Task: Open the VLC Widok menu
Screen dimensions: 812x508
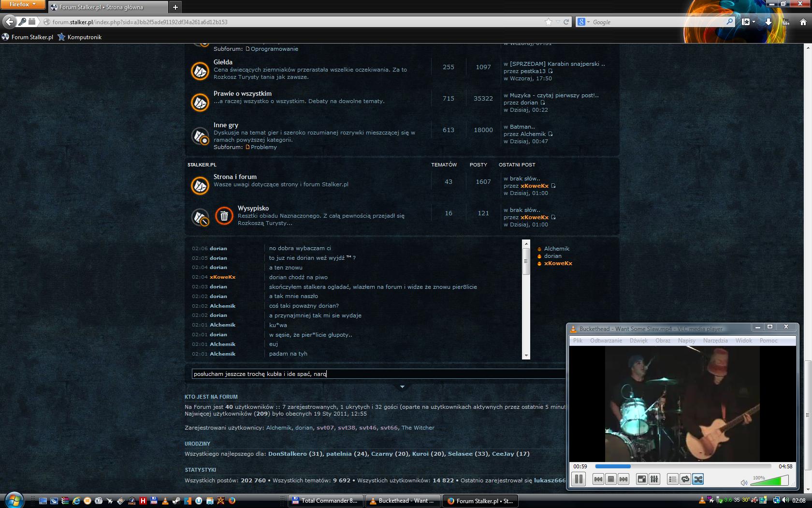Action: 744,341
